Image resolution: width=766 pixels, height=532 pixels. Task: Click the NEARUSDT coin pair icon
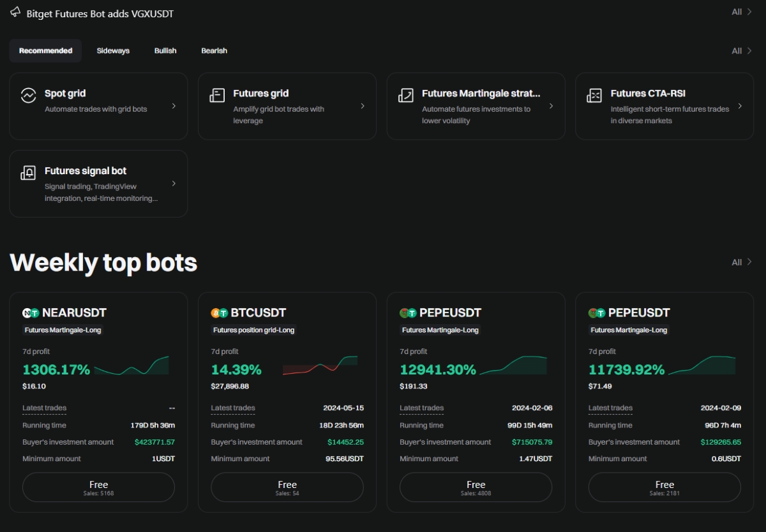click(31, 313)
